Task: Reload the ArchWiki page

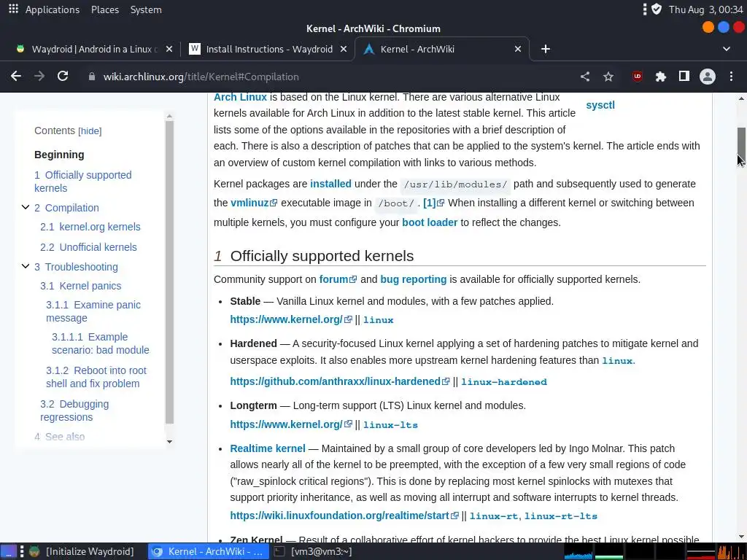Action: 63,76
